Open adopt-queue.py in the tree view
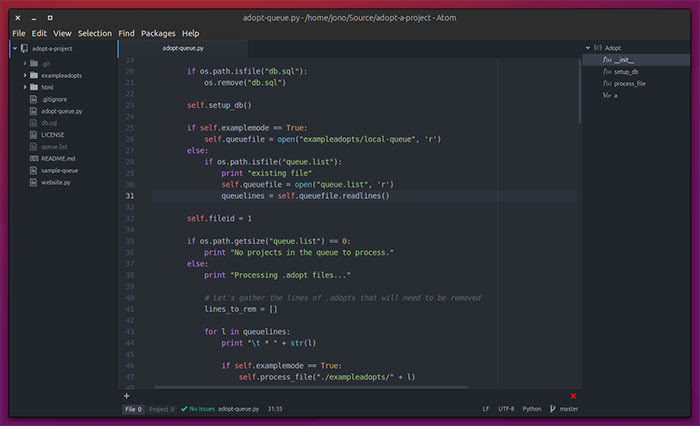This screenshot has width=700, height=426. pyautogui.click(x=62, y=111)
